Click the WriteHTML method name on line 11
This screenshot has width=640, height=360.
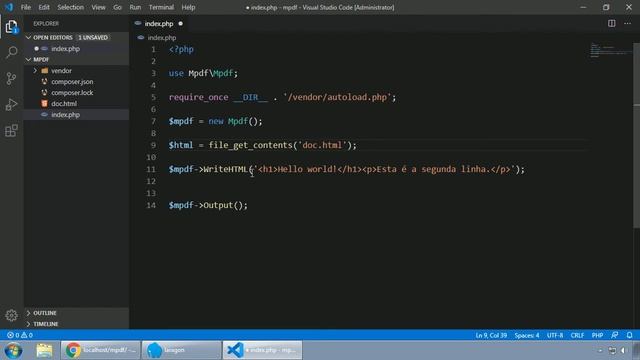tap(226, 169)
